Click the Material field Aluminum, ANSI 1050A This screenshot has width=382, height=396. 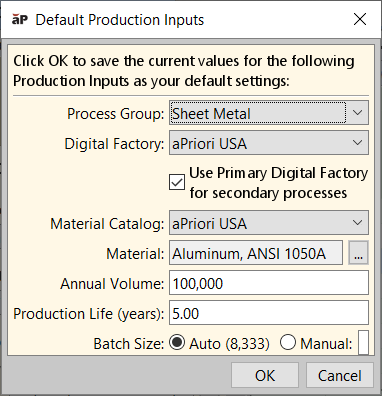[x=256, y=253]
